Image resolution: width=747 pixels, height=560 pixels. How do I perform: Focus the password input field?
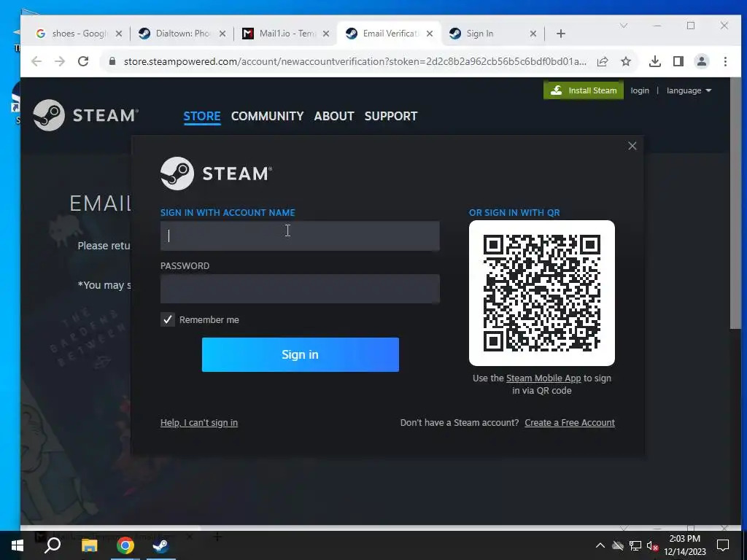(x=300, y=289)
